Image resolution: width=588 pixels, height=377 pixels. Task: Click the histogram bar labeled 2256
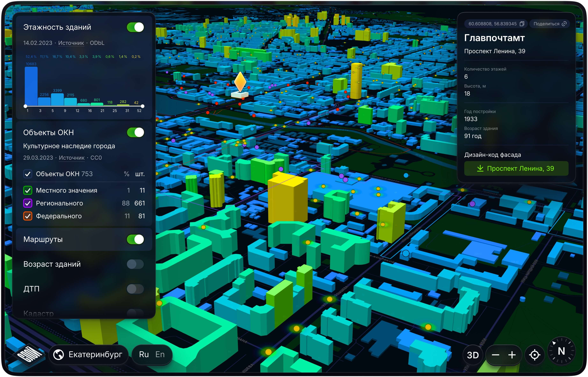(44, 102)
